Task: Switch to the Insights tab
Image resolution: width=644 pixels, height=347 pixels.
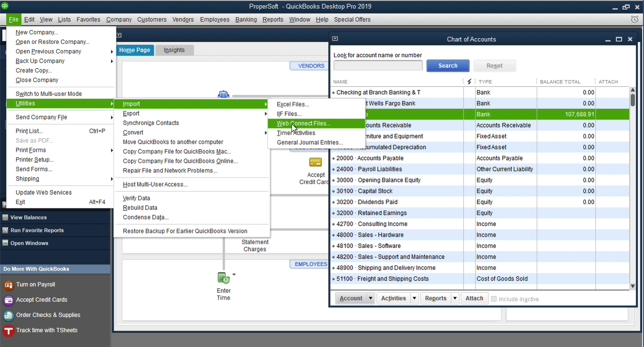Action: point(174,50)
